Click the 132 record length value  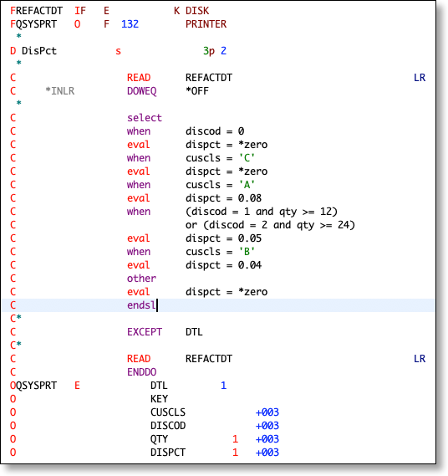(x=130, y=24)
